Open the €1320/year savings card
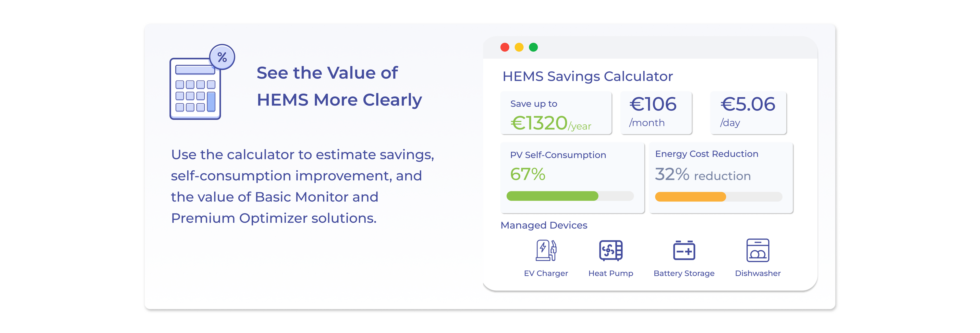The width and height of the screenshot is (980, 333). (x=556, y=113)
